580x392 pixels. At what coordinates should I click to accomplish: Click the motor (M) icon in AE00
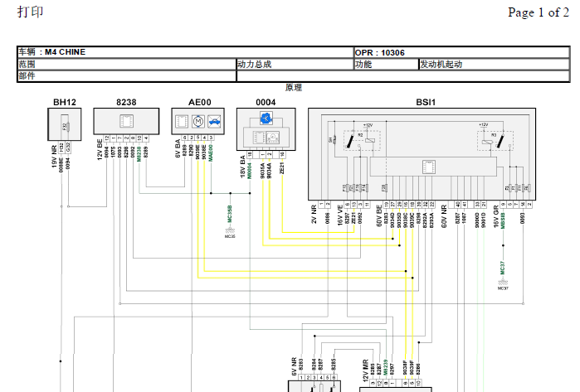pos(198,121)
